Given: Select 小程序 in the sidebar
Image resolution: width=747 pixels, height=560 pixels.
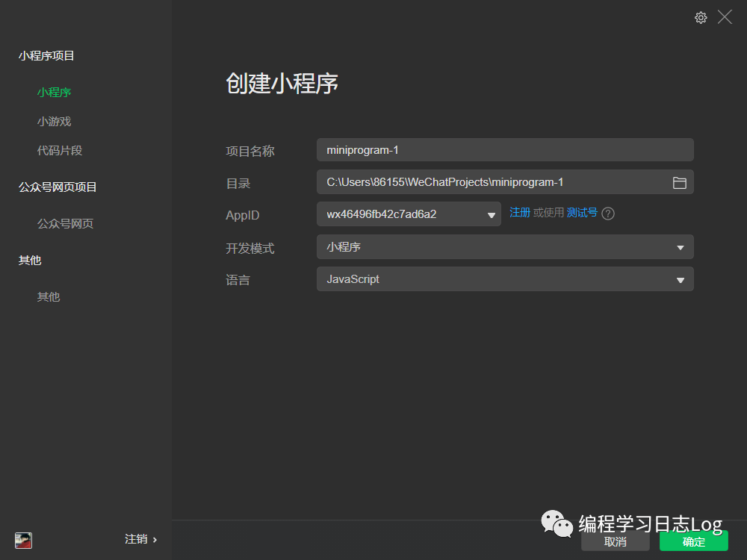Looking at the screenshot, I should [54, 93].
